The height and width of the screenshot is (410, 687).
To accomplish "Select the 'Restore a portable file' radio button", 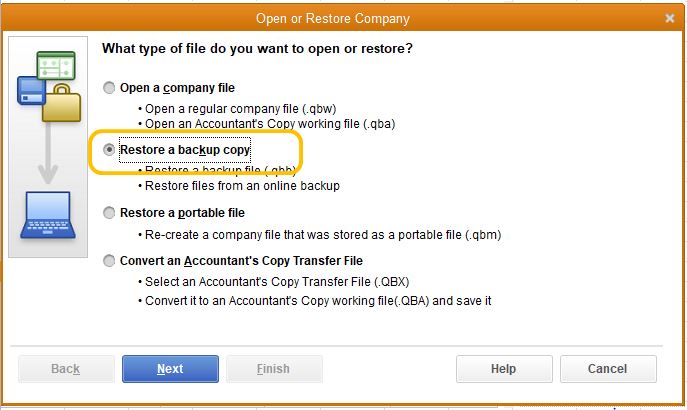I will click(x=110, y=213).
